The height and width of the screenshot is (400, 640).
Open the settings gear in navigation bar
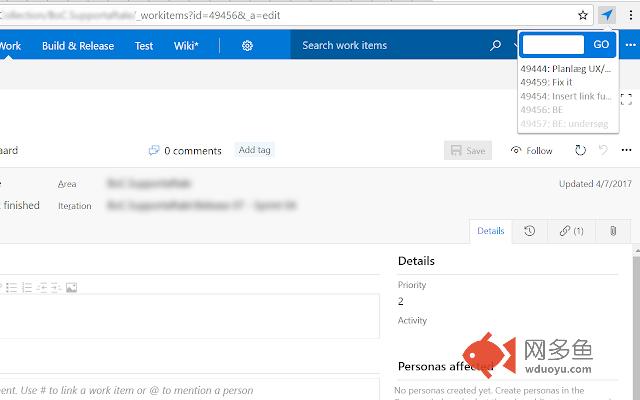[x=247, y=46]
